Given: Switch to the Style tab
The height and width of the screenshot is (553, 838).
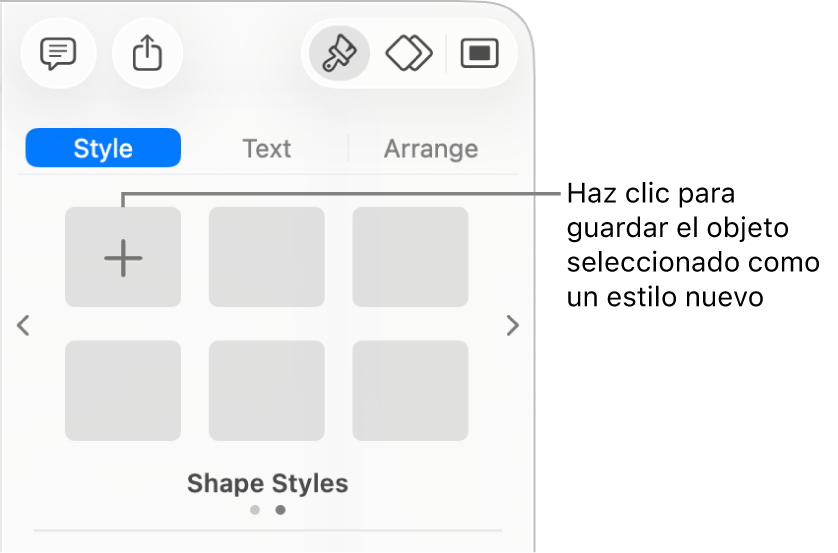Looking at the screenshot, I should [x=103, y=148].
